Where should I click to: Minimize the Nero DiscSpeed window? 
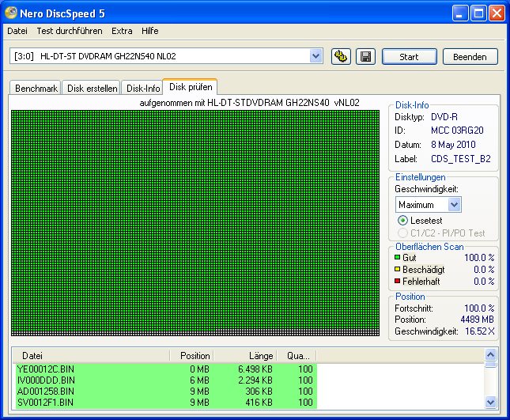tap(460, 13)
